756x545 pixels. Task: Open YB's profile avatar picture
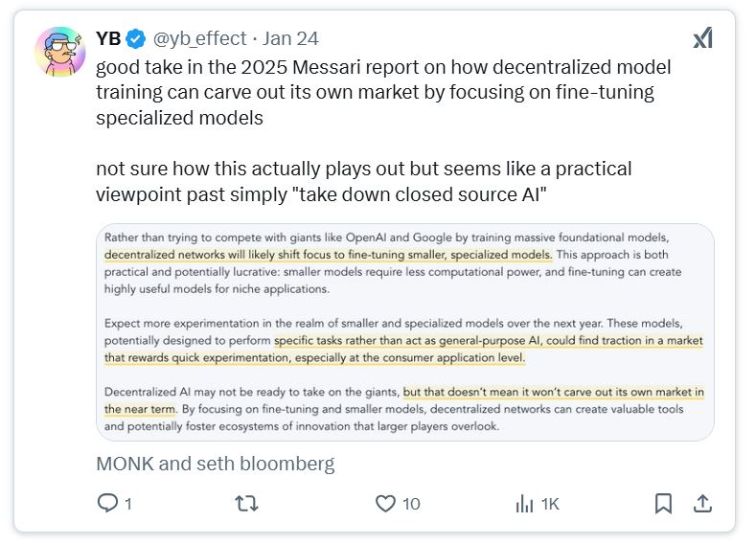coord(59,53)
